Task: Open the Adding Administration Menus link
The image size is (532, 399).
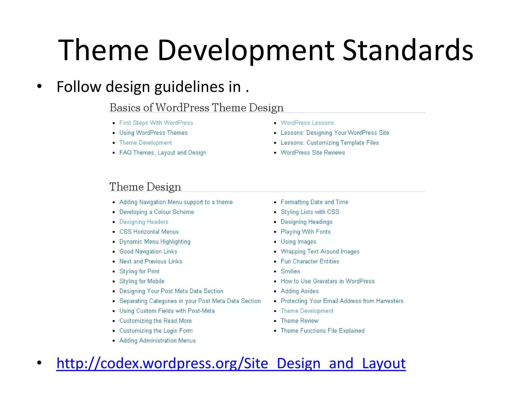Action: point(157,341)
